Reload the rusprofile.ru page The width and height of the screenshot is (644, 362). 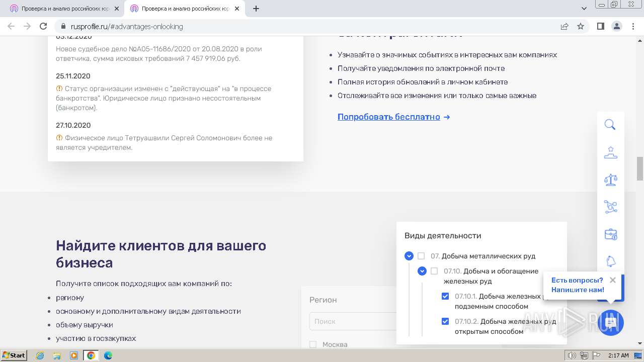43,26
